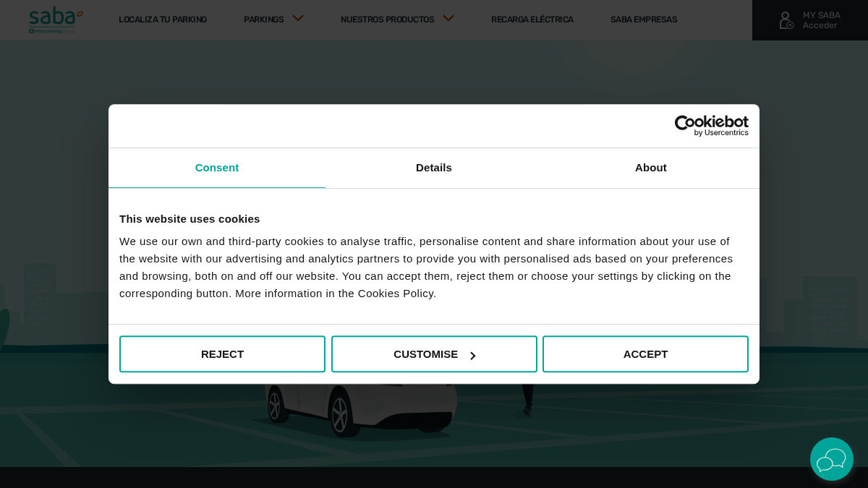Expand the Nuestros Productos chevron
Screen dimensions: 868x488
point(448,18)
